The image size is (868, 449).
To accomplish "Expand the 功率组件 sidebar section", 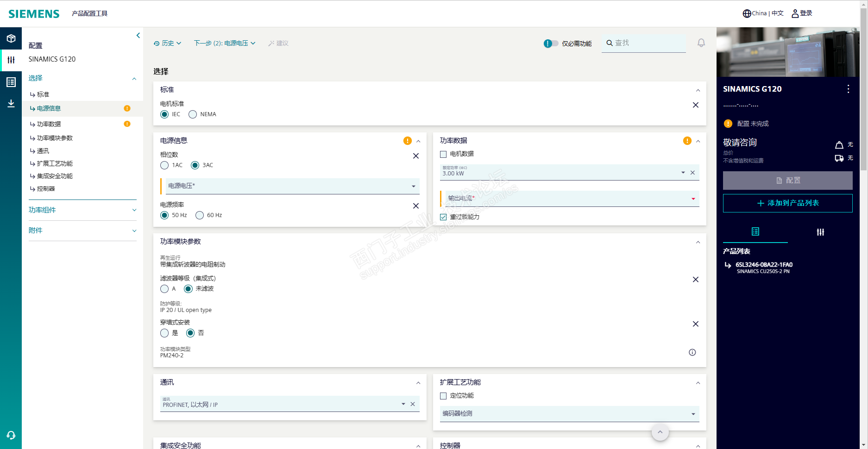I will click(x=82, y=210).
